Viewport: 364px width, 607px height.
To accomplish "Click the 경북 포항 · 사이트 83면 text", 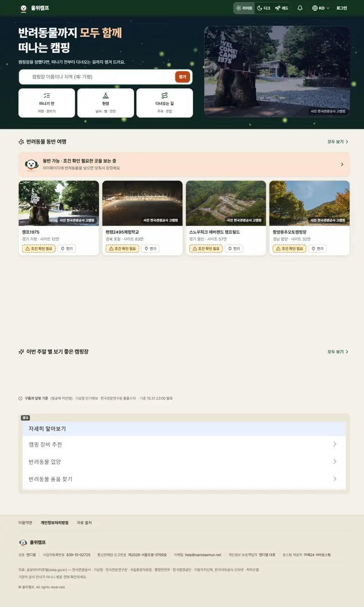I will coord(125,239).
